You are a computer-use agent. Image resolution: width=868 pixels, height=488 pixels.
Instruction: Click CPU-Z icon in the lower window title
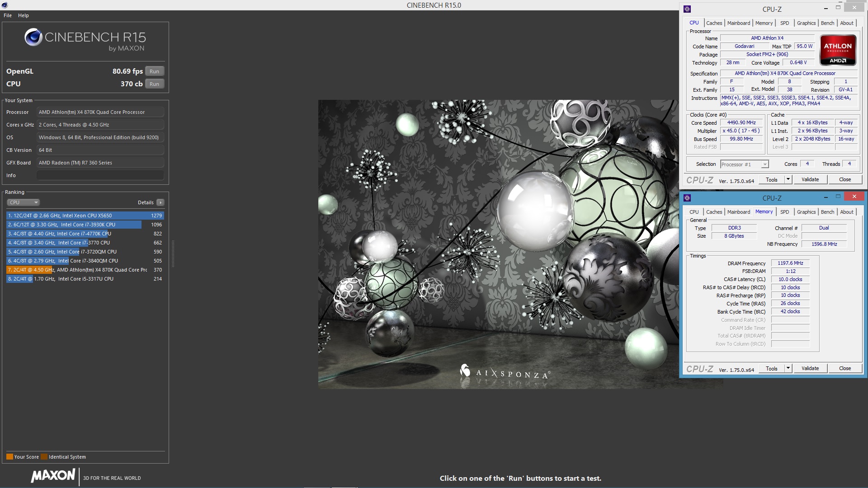(x=687, y=198)
